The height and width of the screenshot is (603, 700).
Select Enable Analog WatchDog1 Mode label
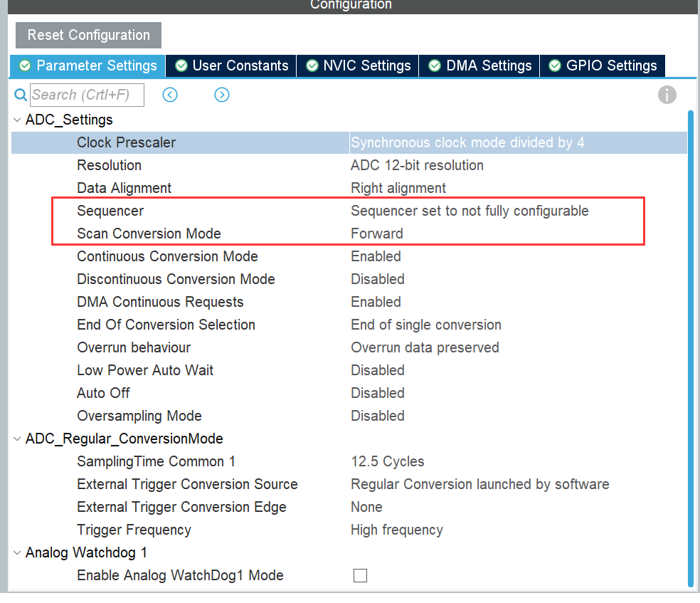point(181,575)
